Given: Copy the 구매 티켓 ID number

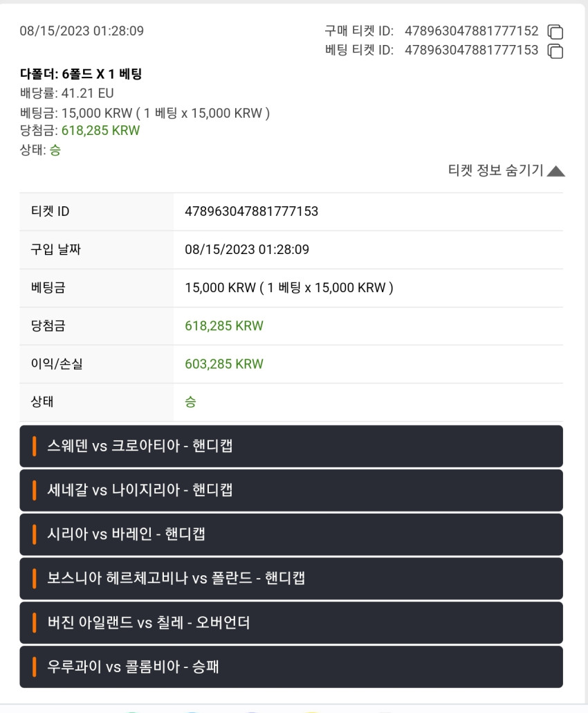Looking at the screenshot, I should click(555, 32).
